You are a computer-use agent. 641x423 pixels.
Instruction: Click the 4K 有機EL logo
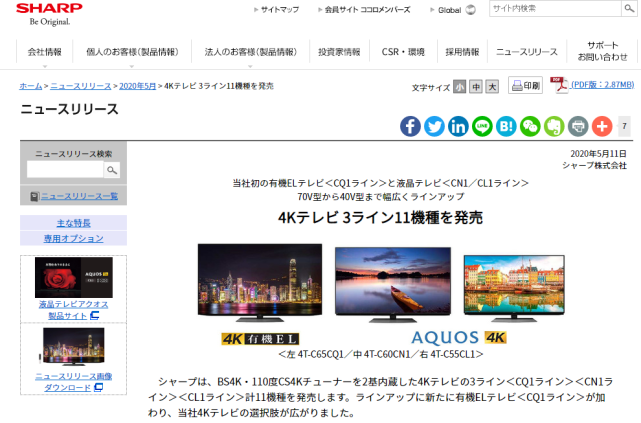(x=260, y=339)
